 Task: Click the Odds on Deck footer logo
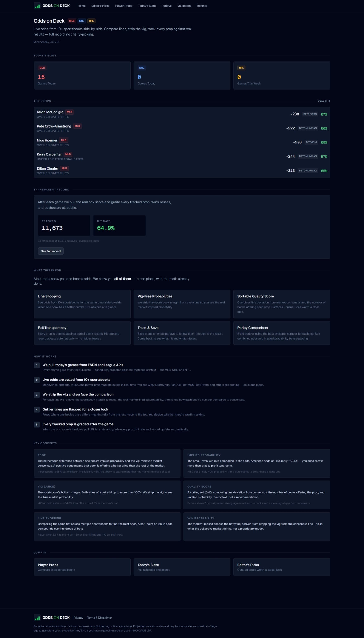[x=52, y=618]
